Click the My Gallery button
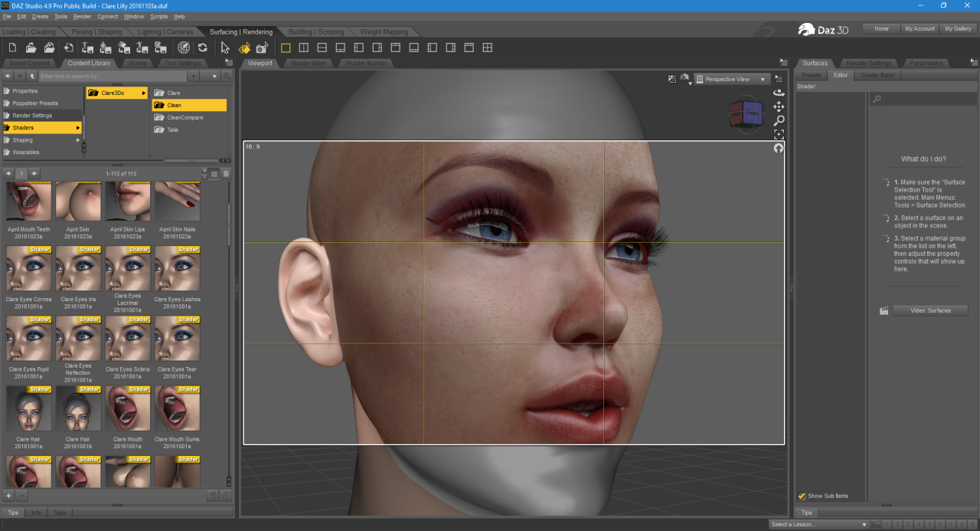 (958, 28)
